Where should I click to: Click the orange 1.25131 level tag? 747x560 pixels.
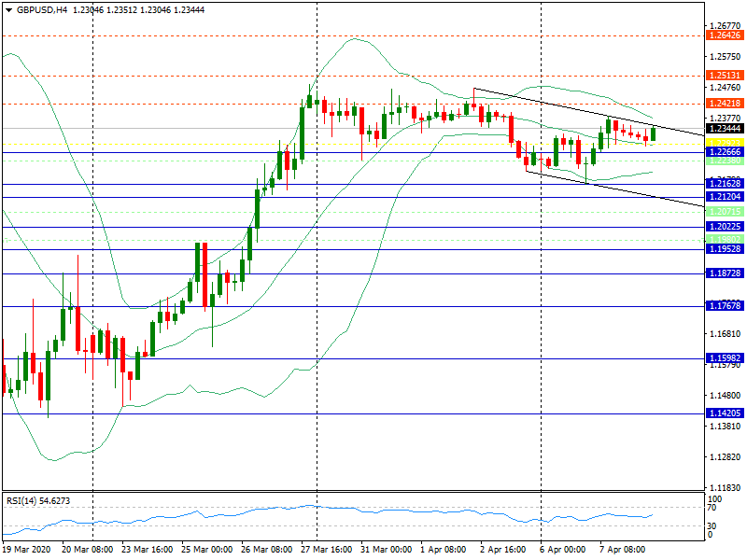[x=725, y=76]
